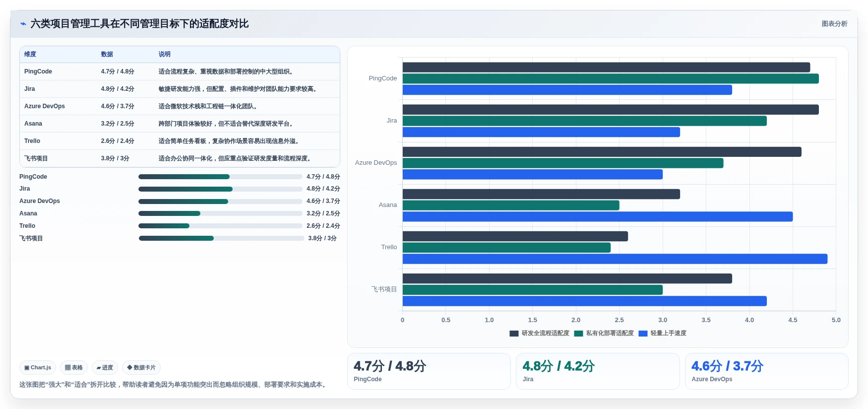
Task: Click Jira's blue 轻量上手速度 chart bar
Action: pyautogui.click(x=541, y=132)
